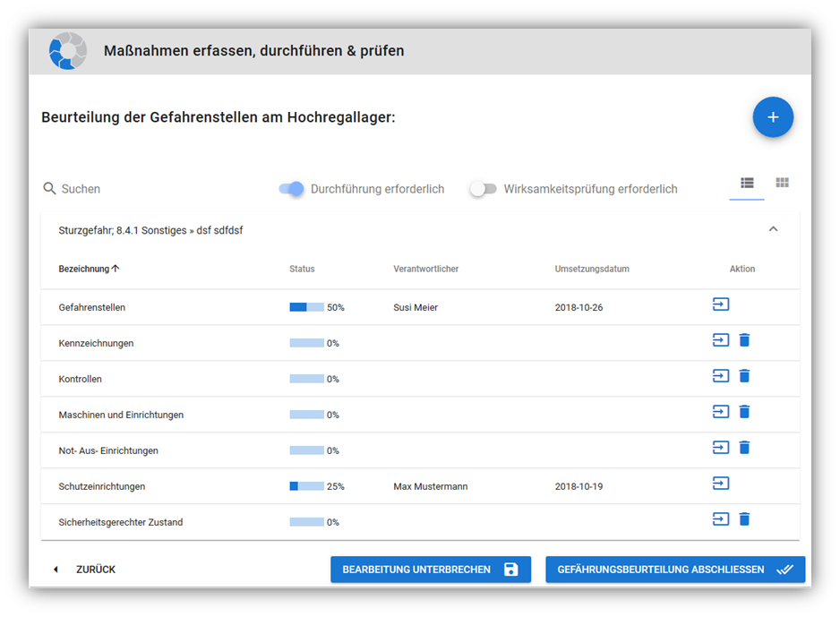
Task: Click the Schutzeinrichtungen 25% progress bar
Action: point(306,486)
